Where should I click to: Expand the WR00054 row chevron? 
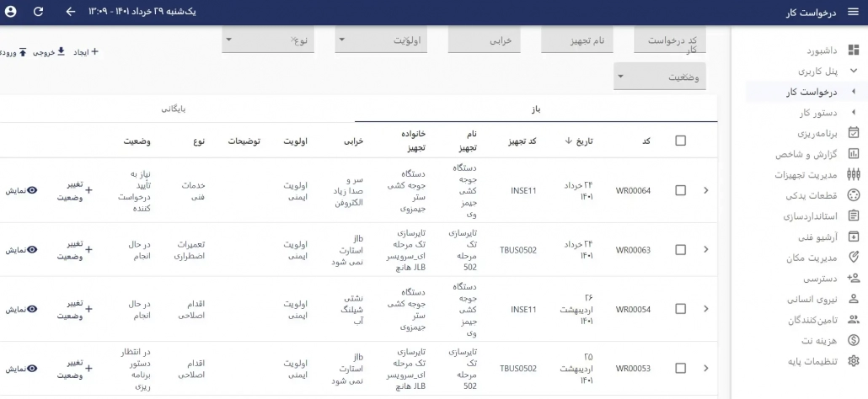pos(706,309)
